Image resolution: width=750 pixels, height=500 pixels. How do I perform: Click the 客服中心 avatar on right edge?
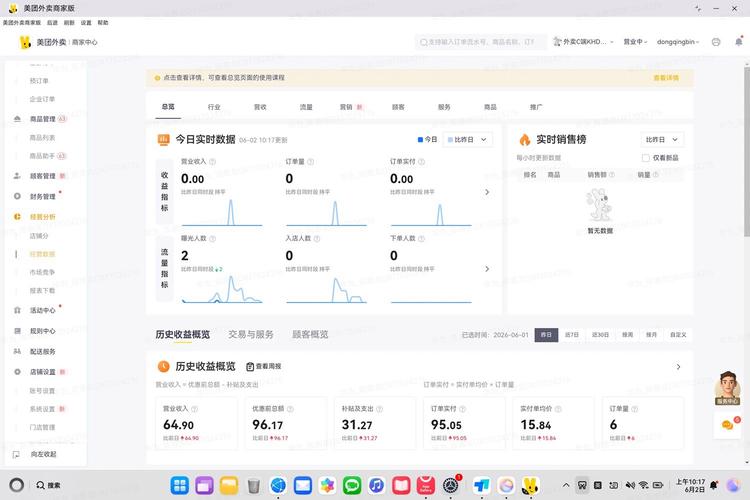click(728, 388)
